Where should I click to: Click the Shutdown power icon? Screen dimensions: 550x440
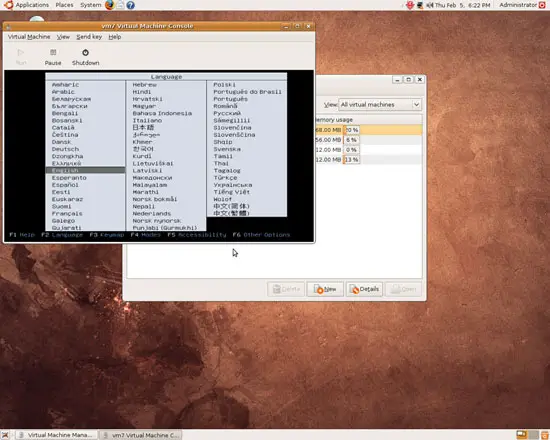coord(85,52)
